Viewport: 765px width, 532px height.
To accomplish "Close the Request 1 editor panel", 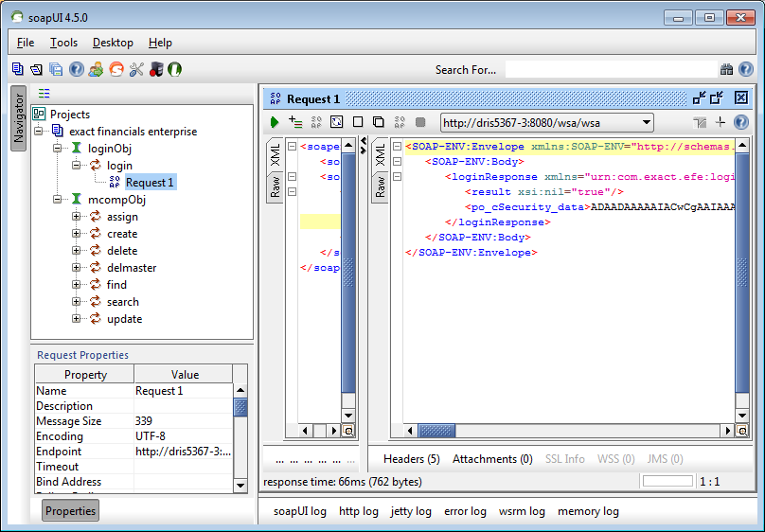I will pyautogui.click(x=741, y=98).
